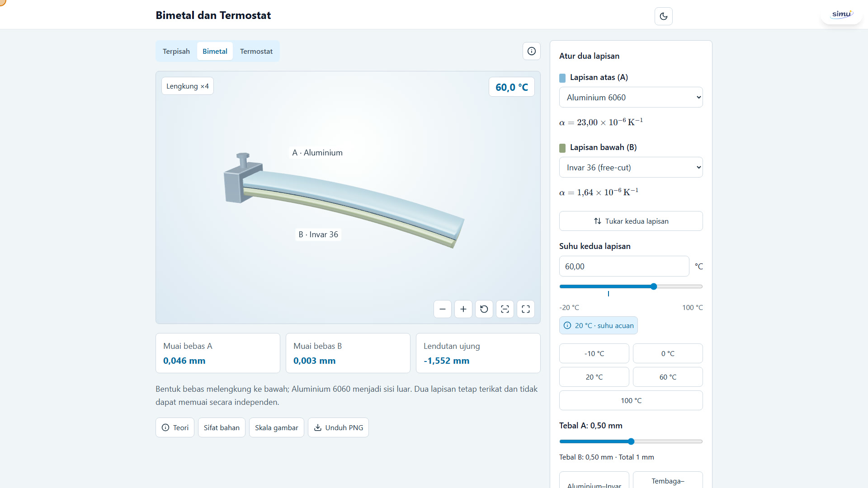The image size is (868, 488).
Task: Choose the Tembaga– preset pair
Action: pos(668,480)
